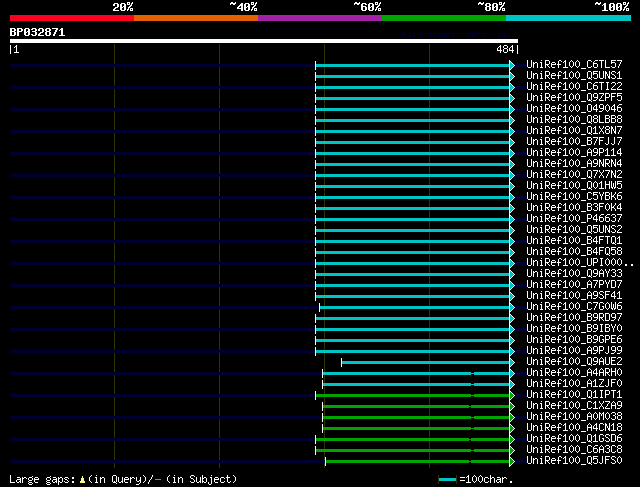640x487 pixels.
Task: Click the UniRef100_B7FJJ7 text
Action: click(574, 142)
